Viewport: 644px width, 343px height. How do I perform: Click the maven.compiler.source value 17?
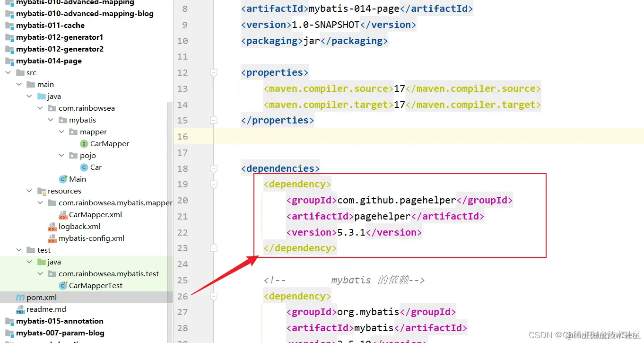pos(400,88)
